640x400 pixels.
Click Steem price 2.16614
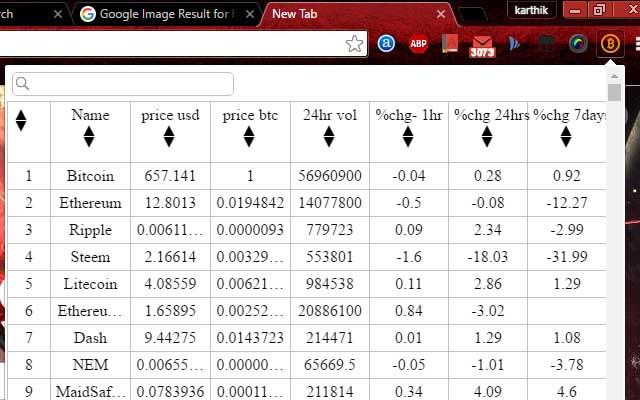[x=170, y=257]
